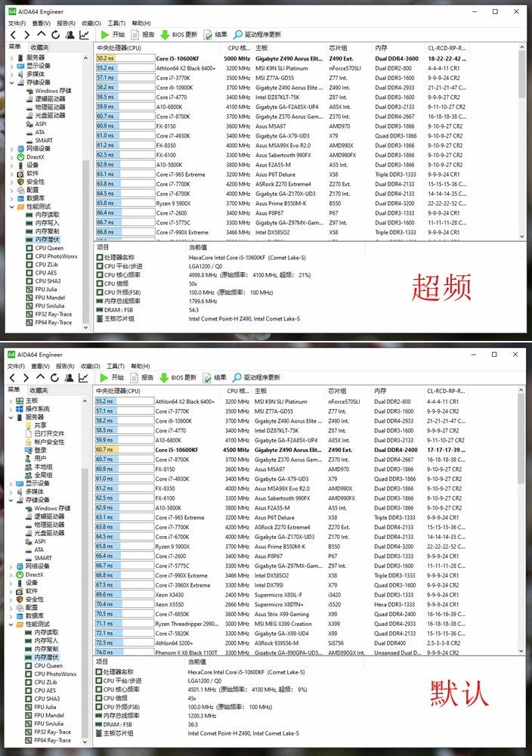
Task: Expand 主板 node in bottom window tree
Action: [x=11, y=401]
